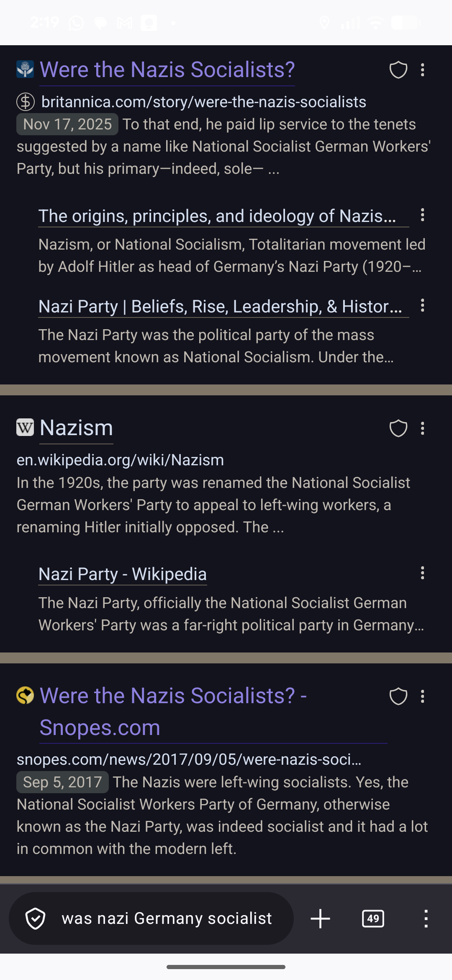The width and height of the screenshot is (452, 980).
Task: Open browser main menu at bottom right
Action: coord(426,918)
